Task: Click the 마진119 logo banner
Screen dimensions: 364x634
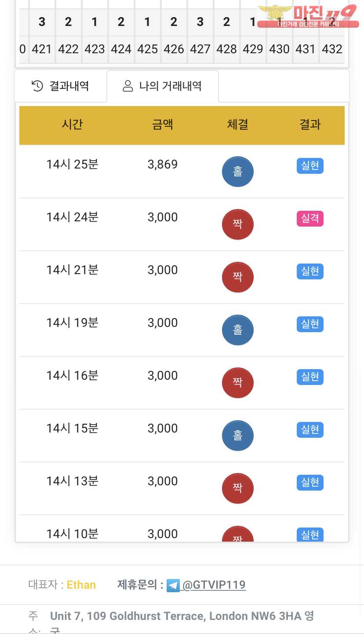Action: (307, 16)
